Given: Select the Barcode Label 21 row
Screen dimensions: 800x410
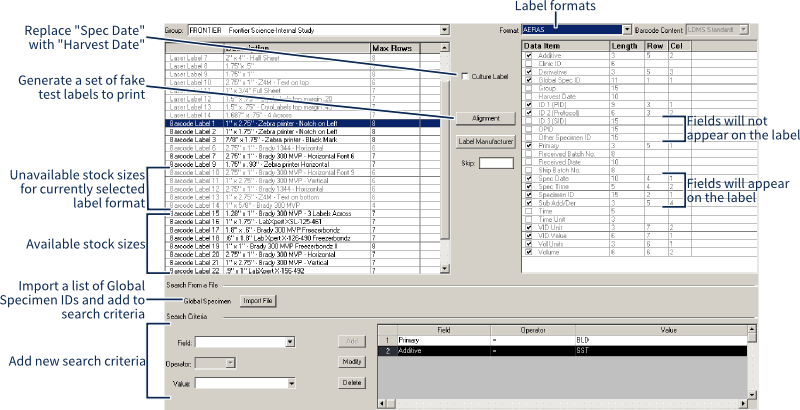Looking at the screenshot, I should pyautogui.click(x=303, y=263).
